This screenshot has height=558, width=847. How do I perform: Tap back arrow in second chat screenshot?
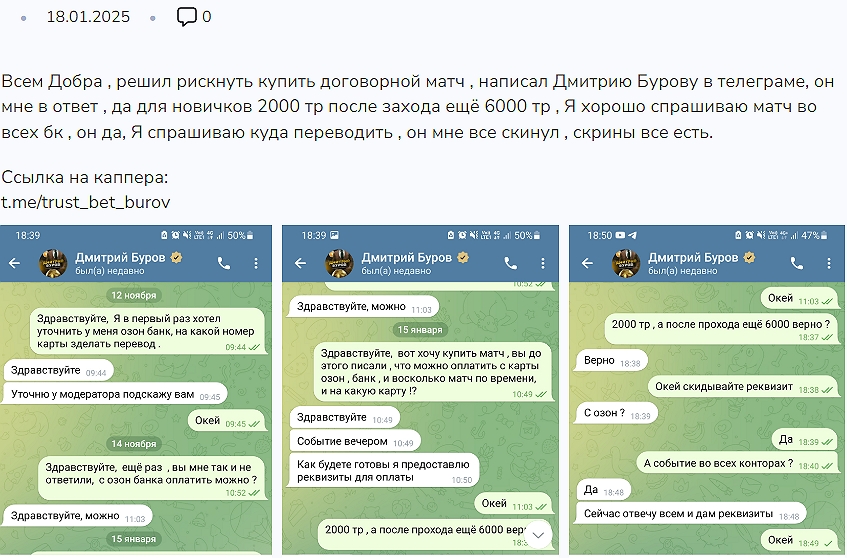pyautogui.click(x=301, y=263)
